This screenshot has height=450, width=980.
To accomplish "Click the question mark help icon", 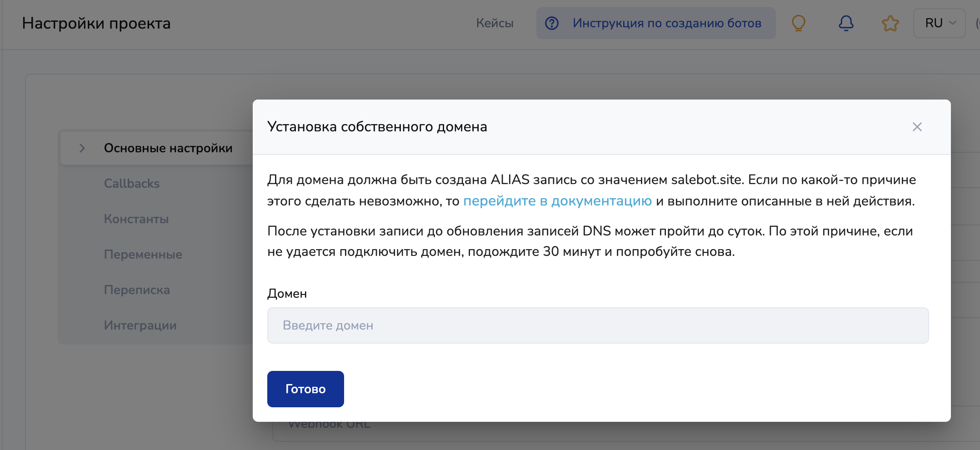I will point(552,23).
